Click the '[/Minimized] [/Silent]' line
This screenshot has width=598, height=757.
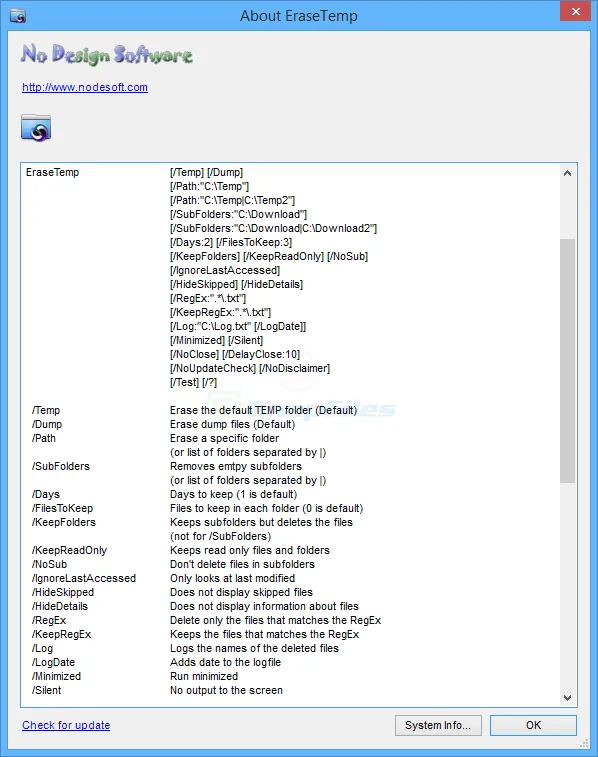coord(217,340)
